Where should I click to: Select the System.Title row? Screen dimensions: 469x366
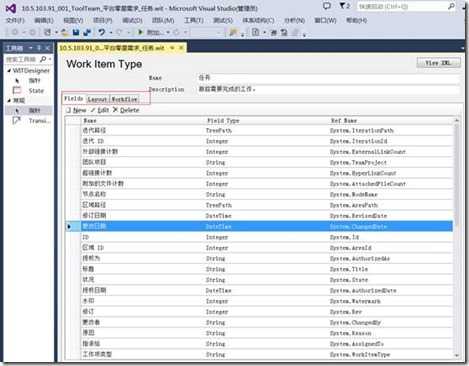259,269
